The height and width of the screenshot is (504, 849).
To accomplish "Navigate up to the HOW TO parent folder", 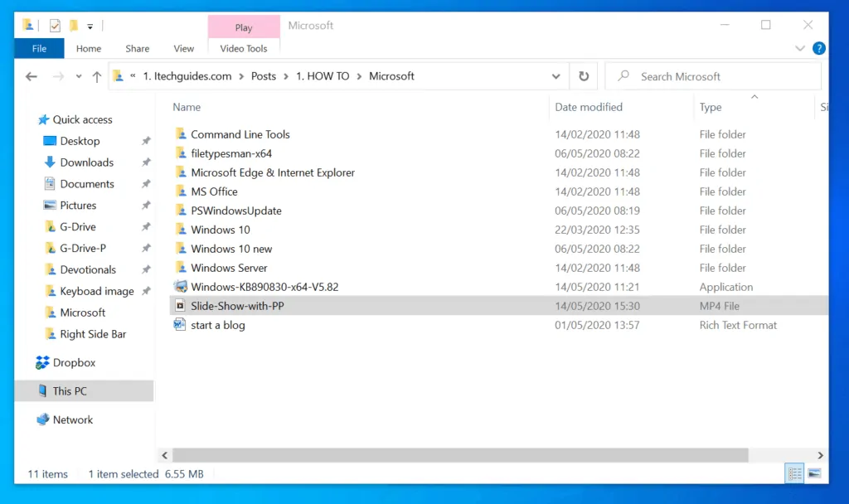I will [97, 75].
